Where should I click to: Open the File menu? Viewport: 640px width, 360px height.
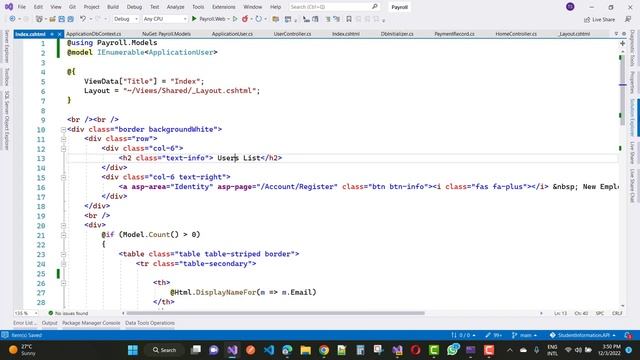click(22, 7)
